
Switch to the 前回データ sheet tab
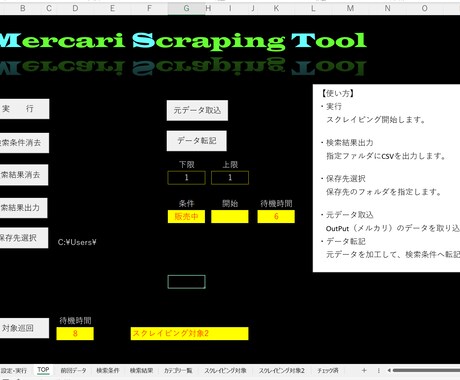pos(73,370)
